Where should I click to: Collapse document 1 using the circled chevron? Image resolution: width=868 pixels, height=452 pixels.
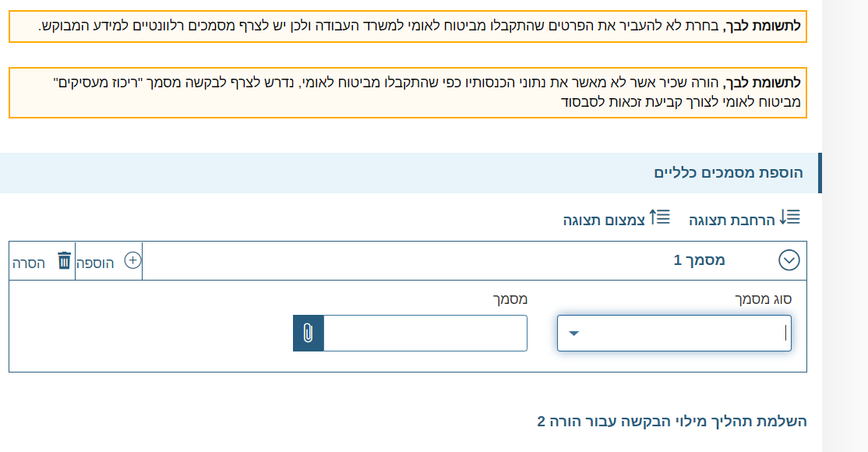click(789, 260)
